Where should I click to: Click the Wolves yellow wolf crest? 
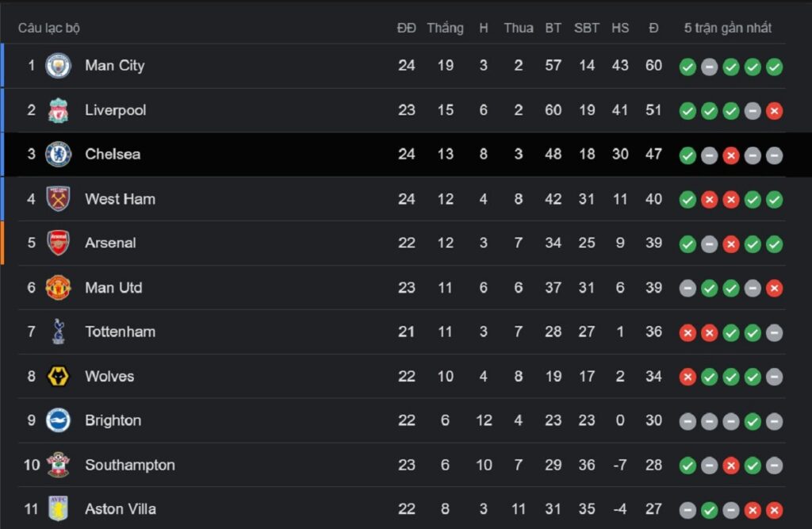[x=58, y=376]
